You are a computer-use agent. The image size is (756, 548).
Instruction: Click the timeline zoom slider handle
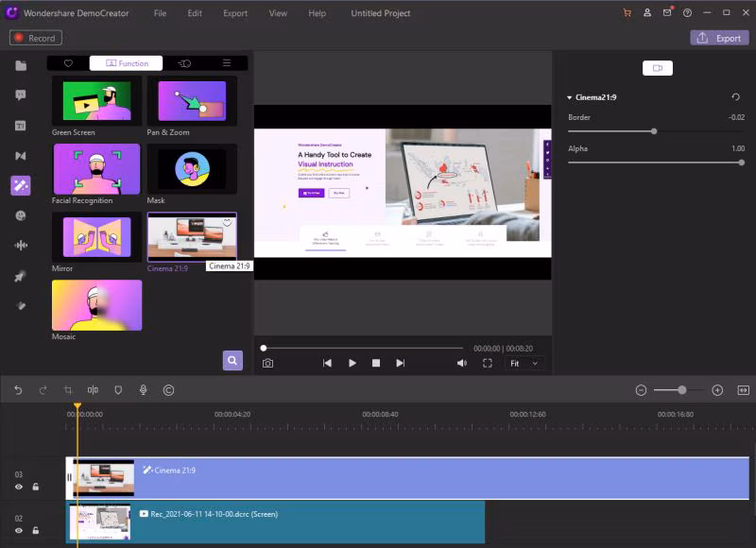681,390
